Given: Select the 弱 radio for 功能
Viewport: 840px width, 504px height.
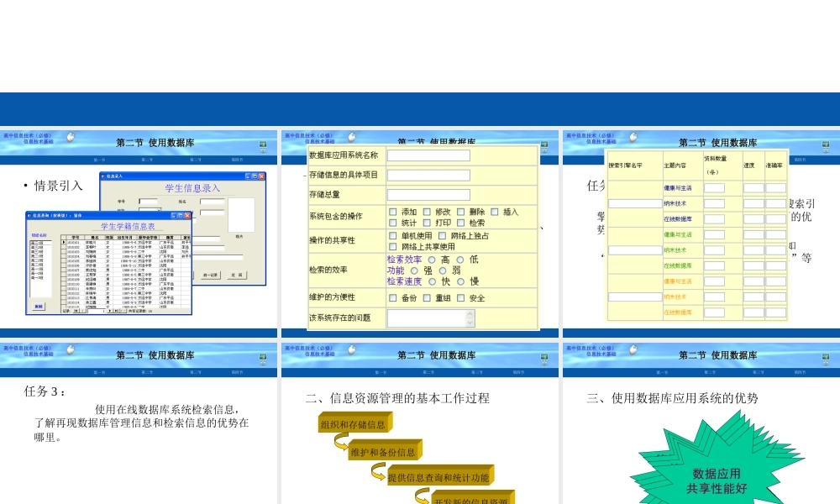Looking at the screenshot, I should (443, 271).
